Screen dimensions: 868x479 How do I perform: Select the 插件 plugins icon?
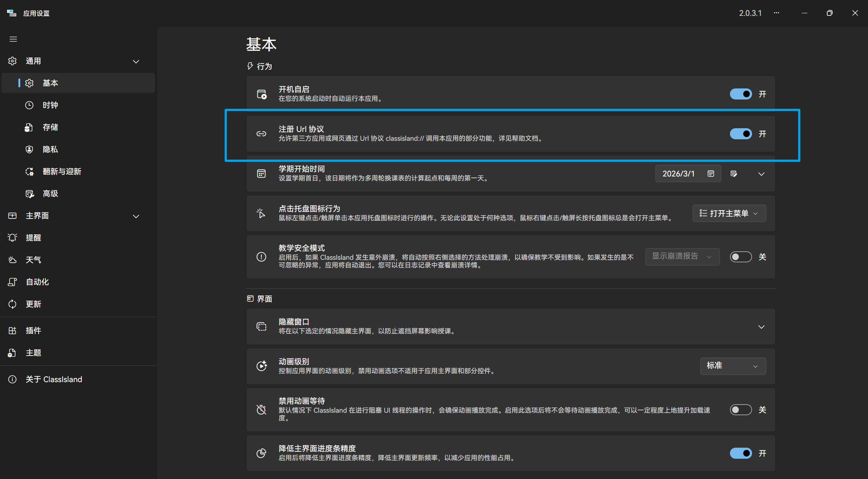click(x=12, y=330)
